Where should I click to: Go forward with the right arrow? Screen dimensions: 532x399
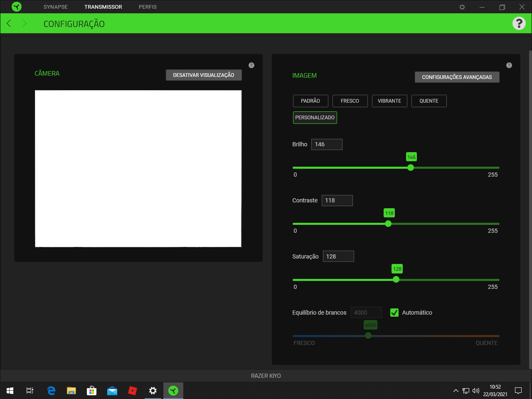click(x=25, y=23)
